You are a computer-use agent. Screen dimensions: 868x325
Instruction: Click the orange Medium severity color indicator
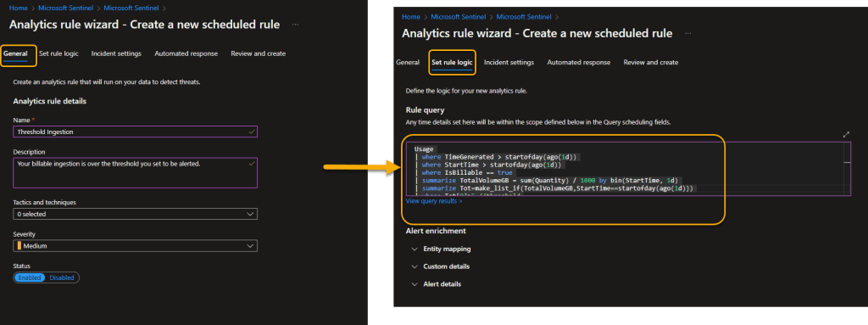point(19,246)
